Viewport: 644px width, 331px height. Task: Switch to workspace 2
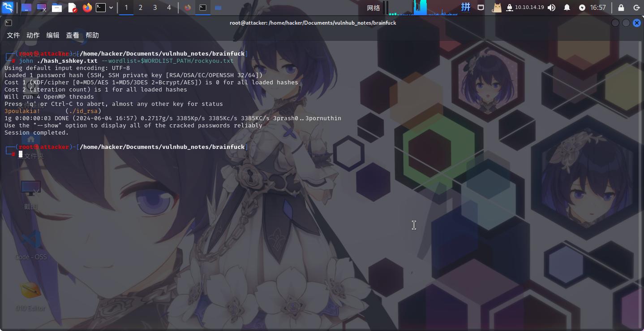[141, 8]
